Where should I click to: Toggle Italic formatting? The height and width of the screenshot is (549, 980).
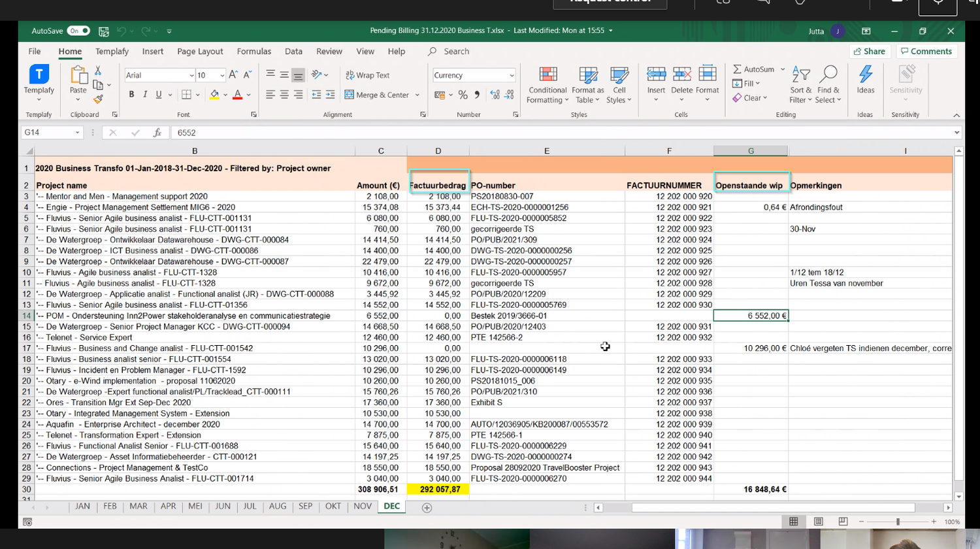[x=145, y=95]
